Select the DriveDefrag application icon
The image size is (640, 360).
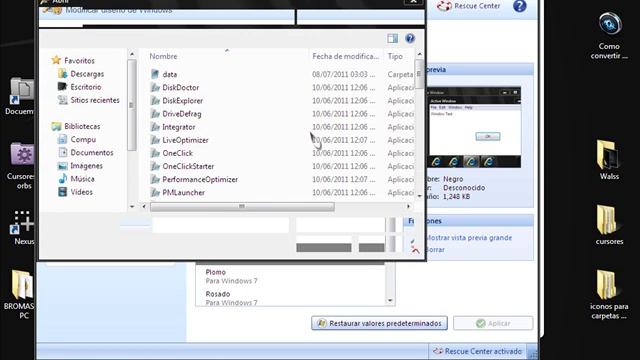coord(155,113)
